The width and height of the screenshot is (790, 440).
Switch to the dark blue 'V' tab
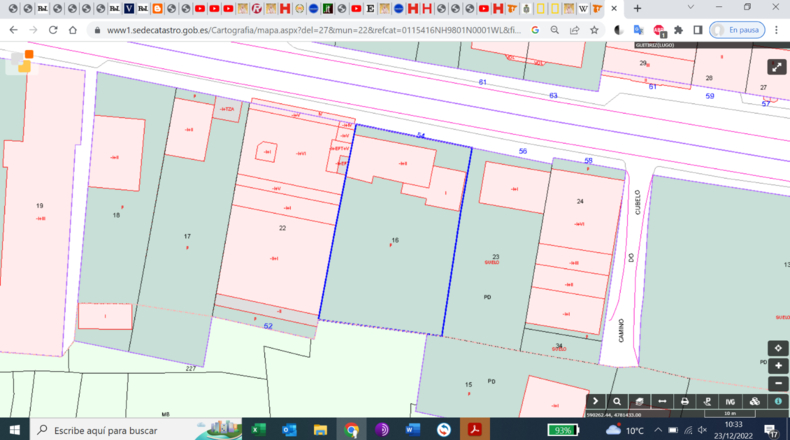[x=129, y=9]
